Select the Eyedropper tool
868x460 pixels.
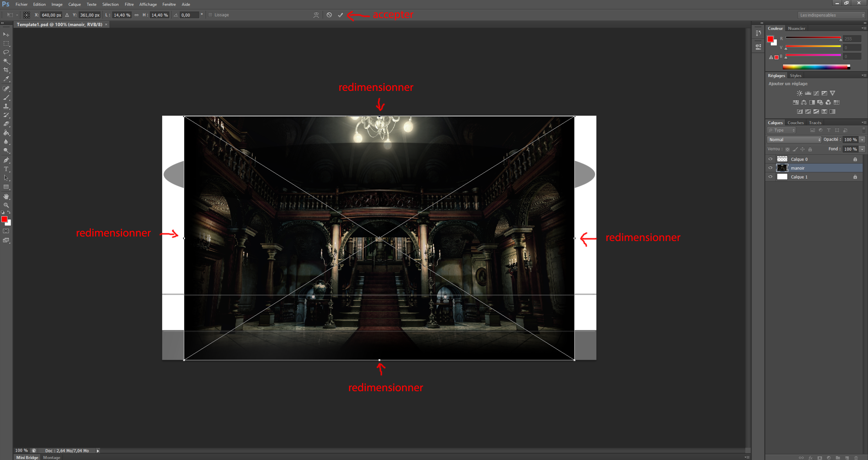click(6, 79)
